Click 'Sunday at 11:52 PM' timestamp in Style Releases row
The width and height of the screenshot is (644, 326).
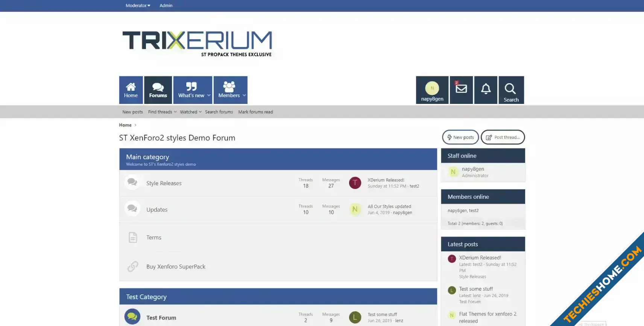tap(387, 186)
